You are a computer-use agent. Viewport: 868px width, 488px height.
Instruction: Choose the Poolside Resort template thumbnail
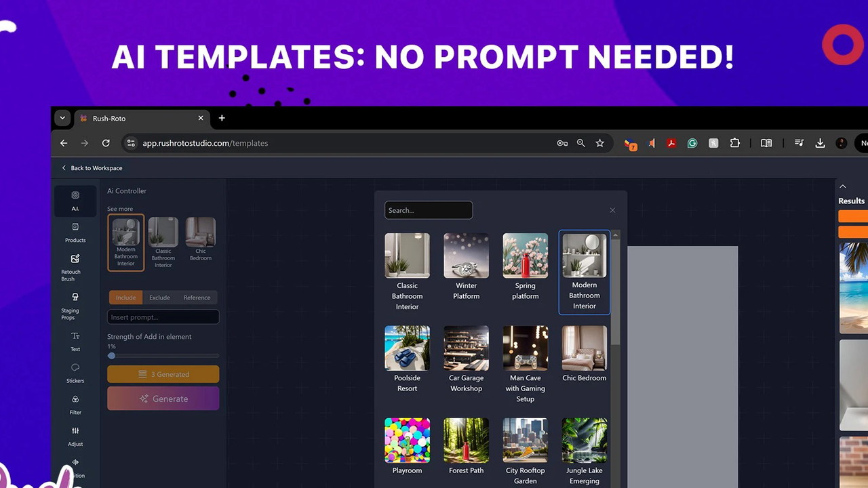(407, 348)
